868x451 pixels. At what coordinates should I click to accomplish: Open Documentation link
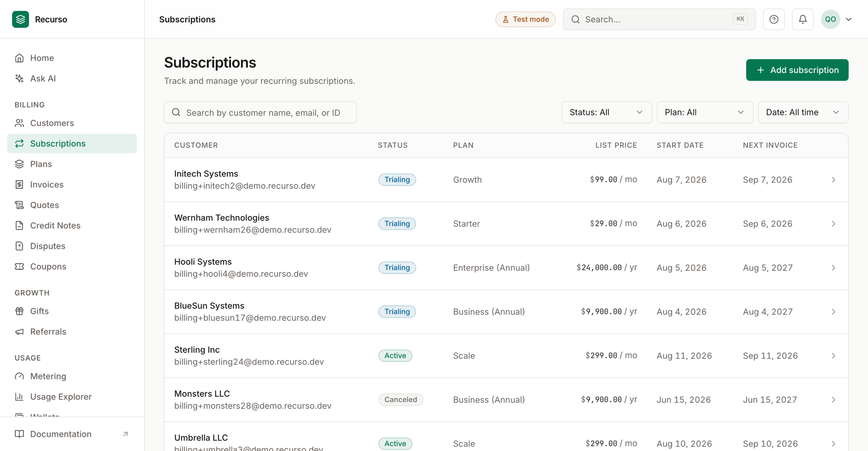pyautogui.click(x=72, y=434)
